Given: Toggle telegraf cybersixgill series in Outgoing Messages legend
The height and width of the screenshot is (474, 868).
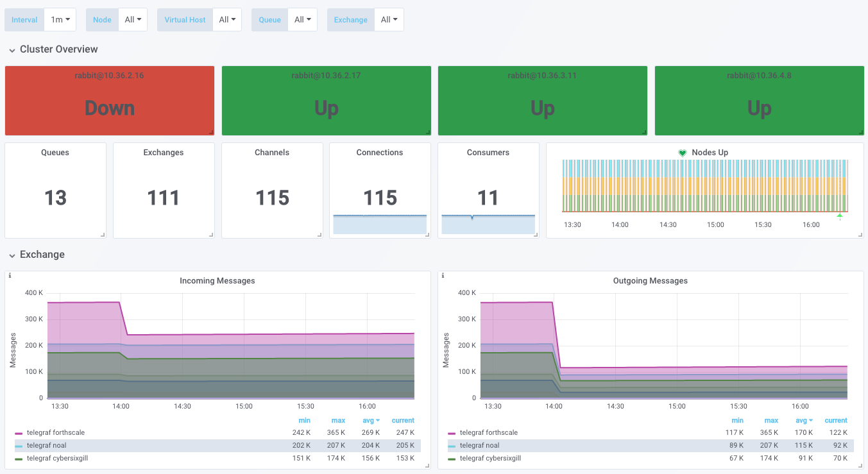Looking at the screenshot, I should (x=490, y=459).
